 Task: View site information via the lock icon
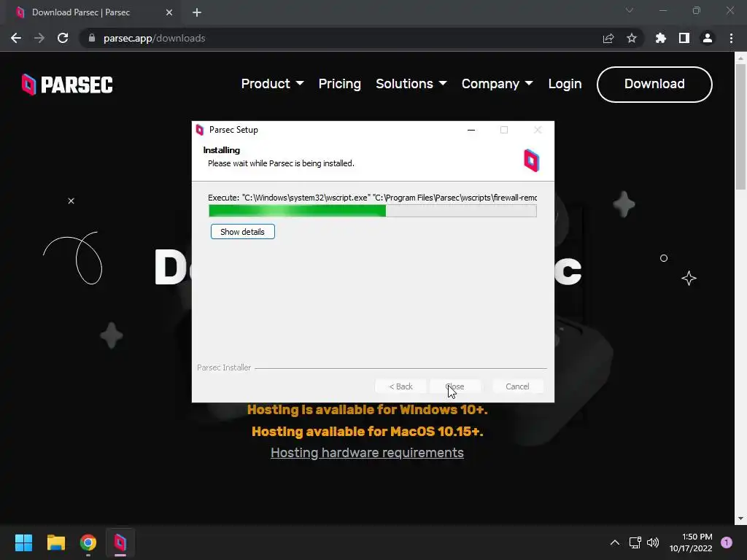[92, 38]
